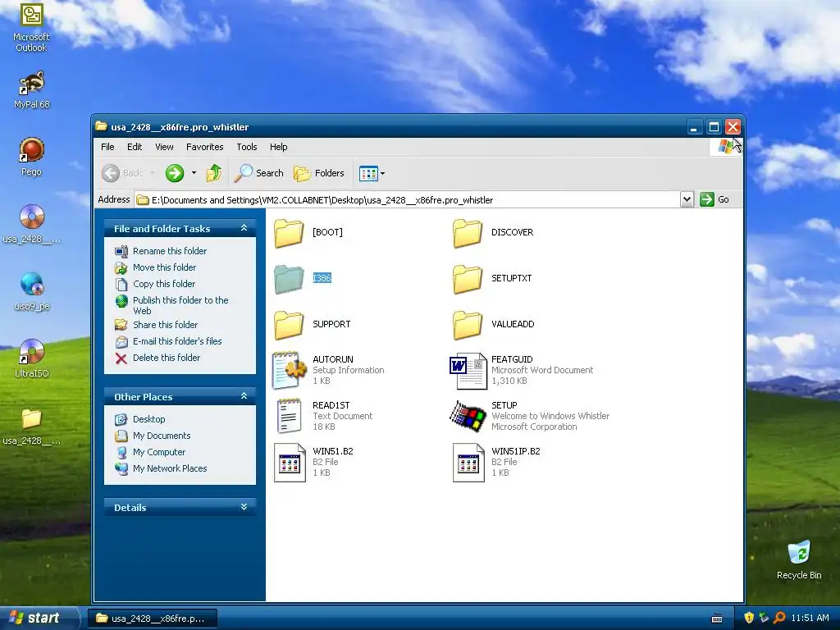Open the View menu
Image resolution: width=840 pixels, height=630 pixels.
tap(164, 147)
